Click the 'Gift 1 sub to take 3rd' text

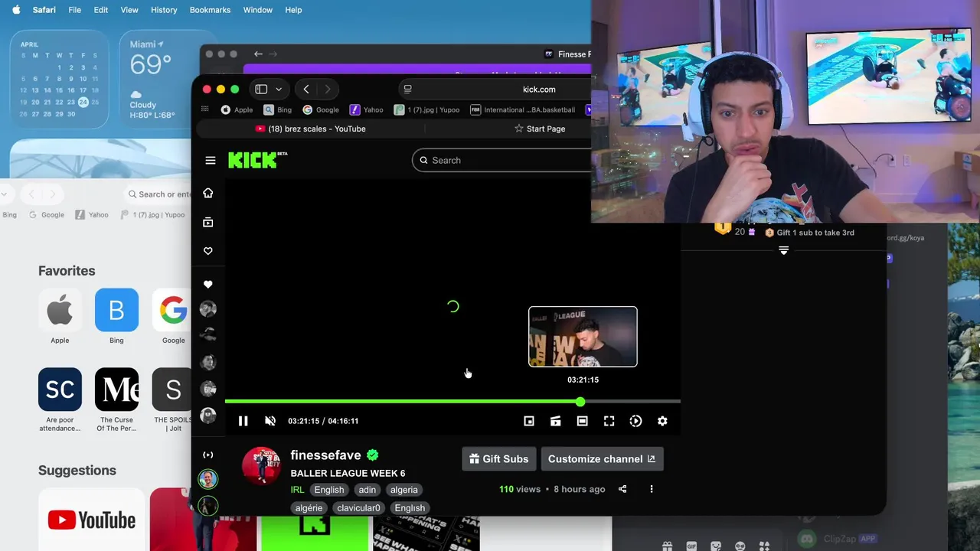pyautogui.click(x=815, y=233)
